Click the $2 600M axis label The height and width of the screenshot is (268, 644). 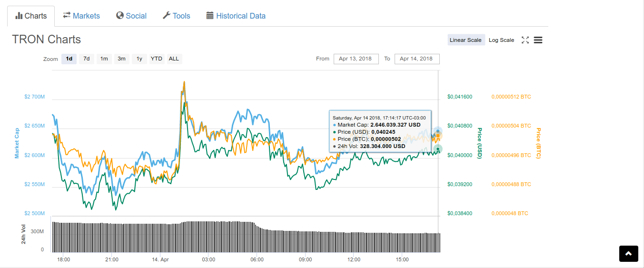point(34,156)
